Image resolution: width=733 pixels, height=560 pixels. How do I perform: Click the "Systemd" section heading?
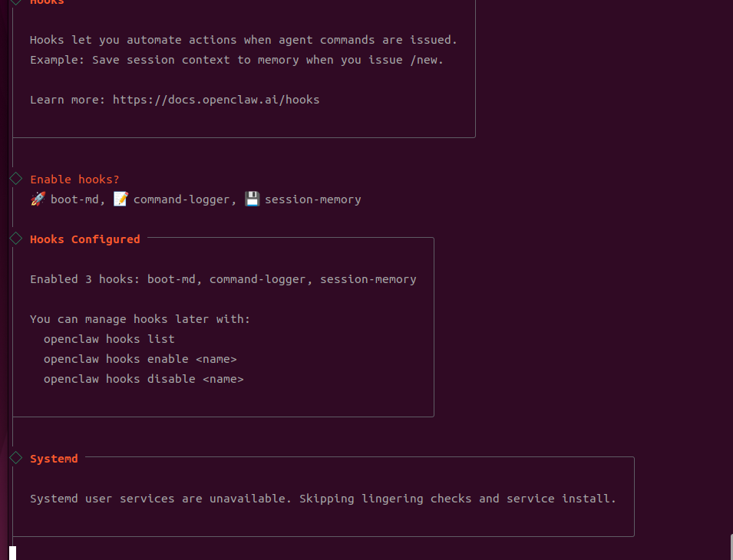click(x=54, y=459)
